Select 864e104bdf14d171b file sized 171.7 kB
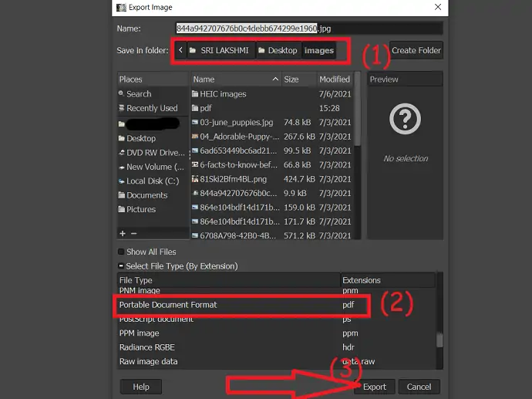Screen dimensions: 532x399 tap(271, 221)
